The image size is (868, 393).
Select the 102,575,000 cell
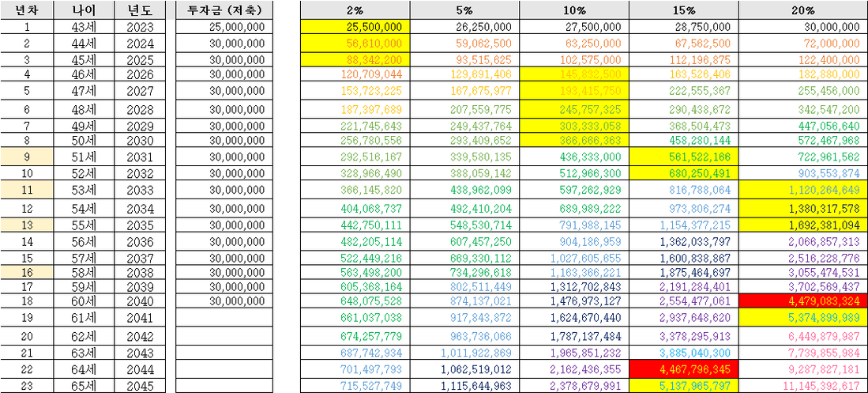point(575,60)
